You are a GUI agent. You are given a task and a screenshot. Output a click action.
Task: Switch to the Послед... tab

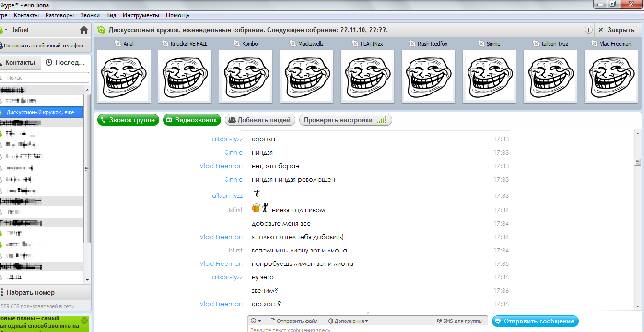click(66, 63)
